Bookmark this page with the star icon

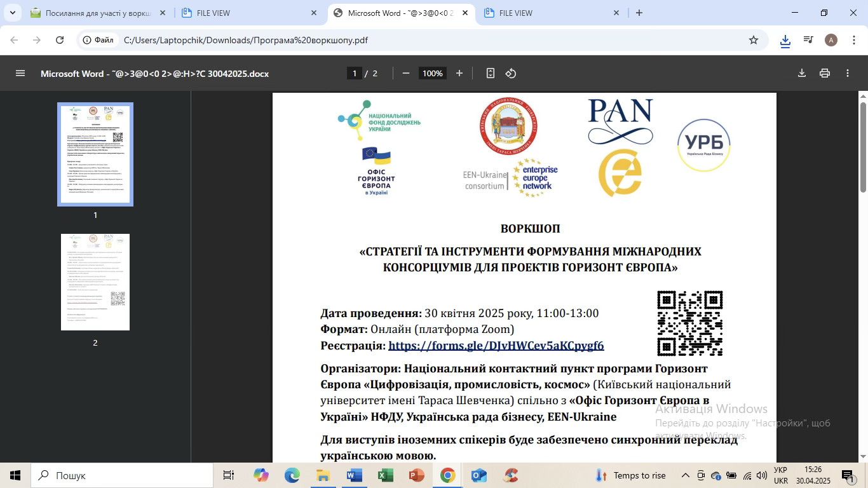[x=754, y=40]
